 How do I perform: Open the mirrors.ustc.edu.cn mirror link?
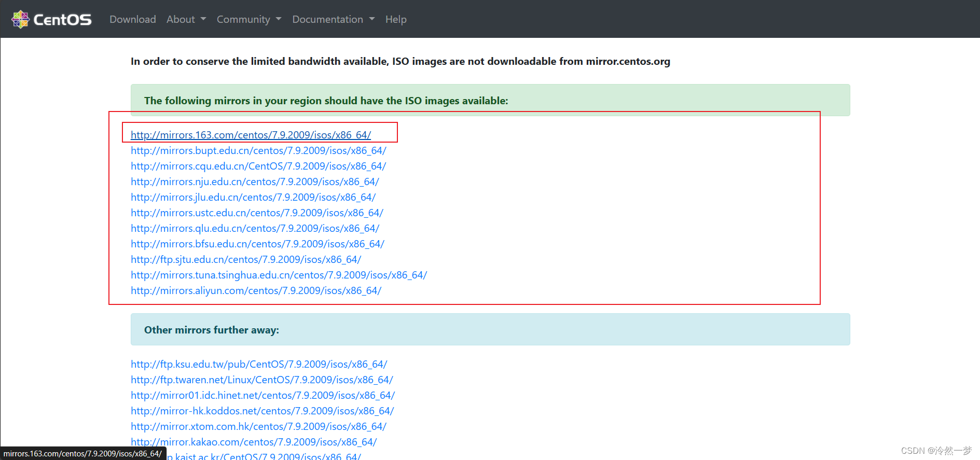(x=257, y=213)
